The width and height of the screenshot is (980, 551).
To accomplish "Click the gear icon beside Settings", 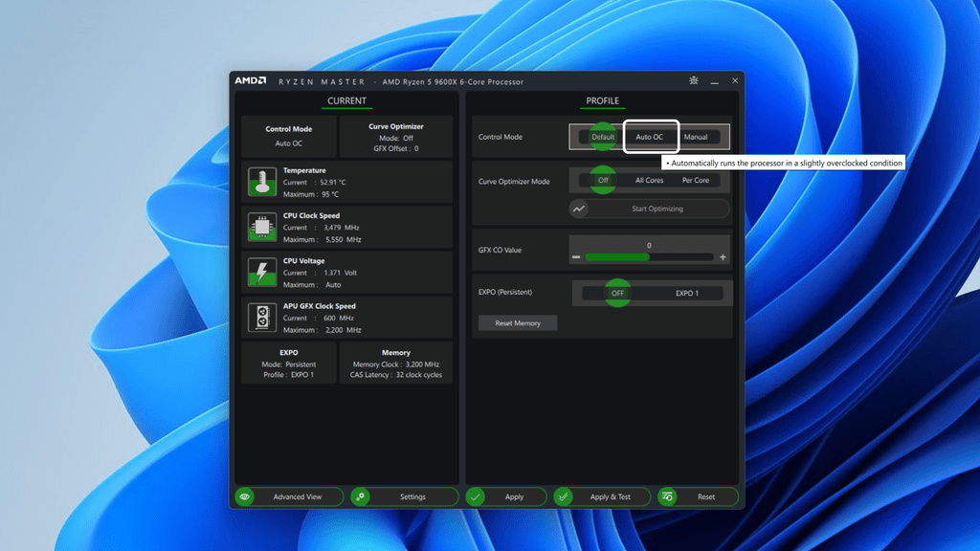I will [360, 496].
